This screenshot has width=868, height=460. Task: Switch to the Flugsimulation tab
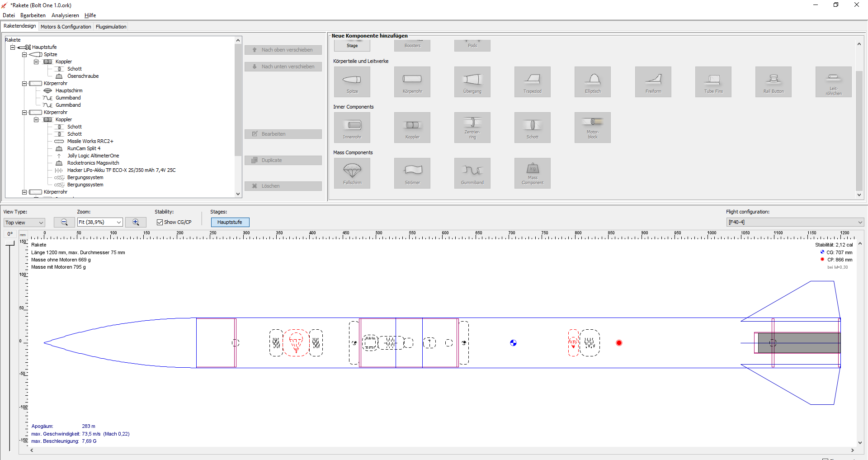pyautogui.click(x=111, y=27)
